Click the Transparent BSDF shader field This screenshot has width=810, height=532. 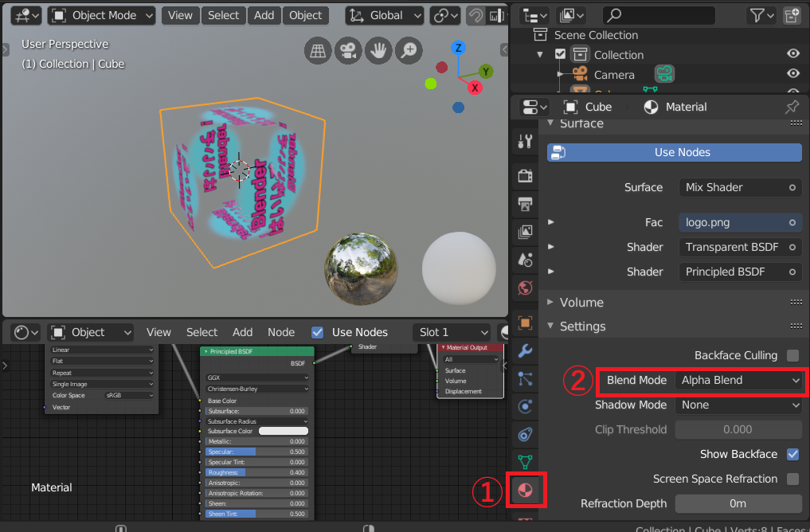tap(740, 248)
